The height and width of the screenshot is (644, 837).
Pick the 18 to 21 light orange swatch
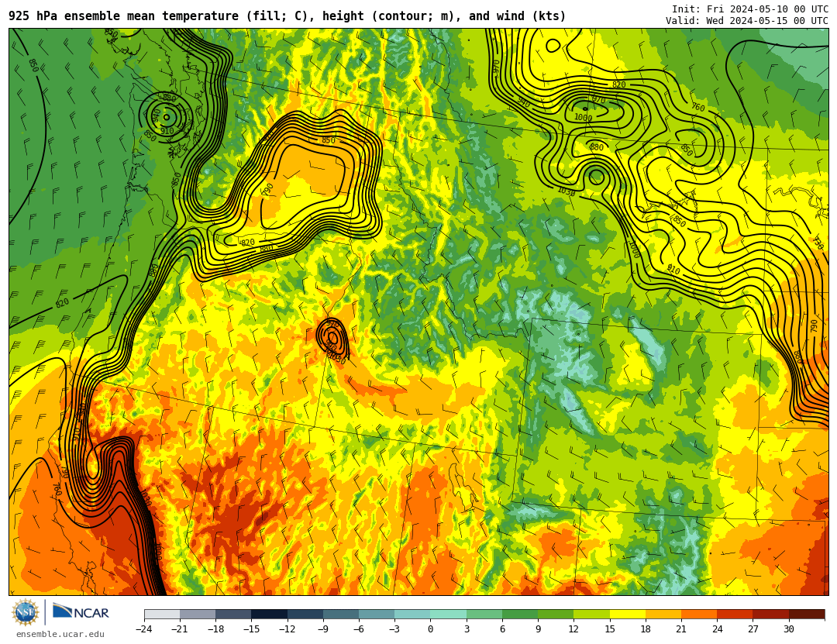pyautogui.click(x=663, y=614)
